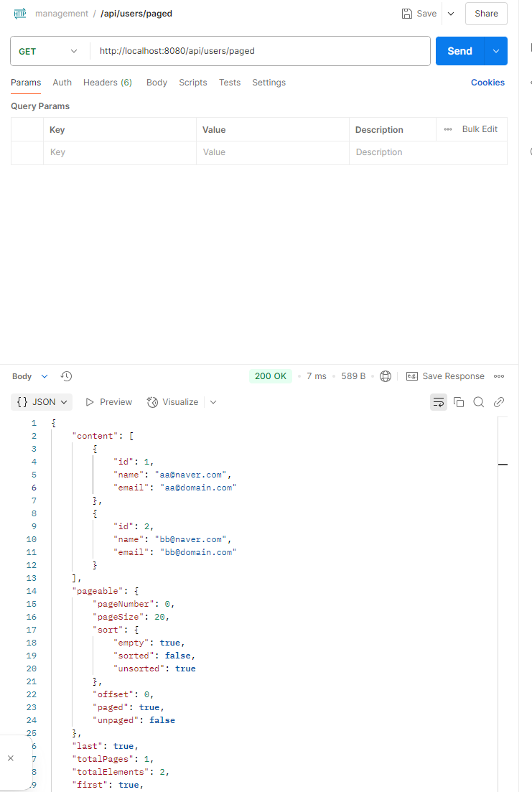Screen dimensions: 532x792
Task: Open search within the response body
Action: pyautogui.click(x=478, y=402)
